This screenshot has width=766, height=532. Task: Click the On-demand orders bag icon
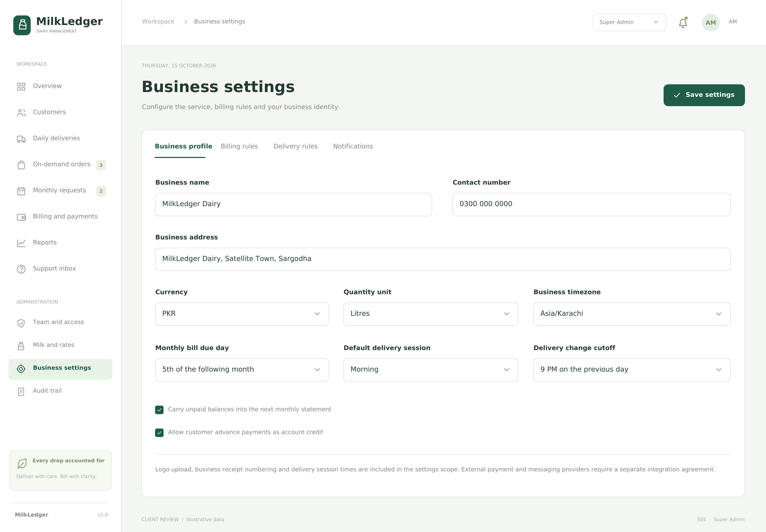[21, 165]
